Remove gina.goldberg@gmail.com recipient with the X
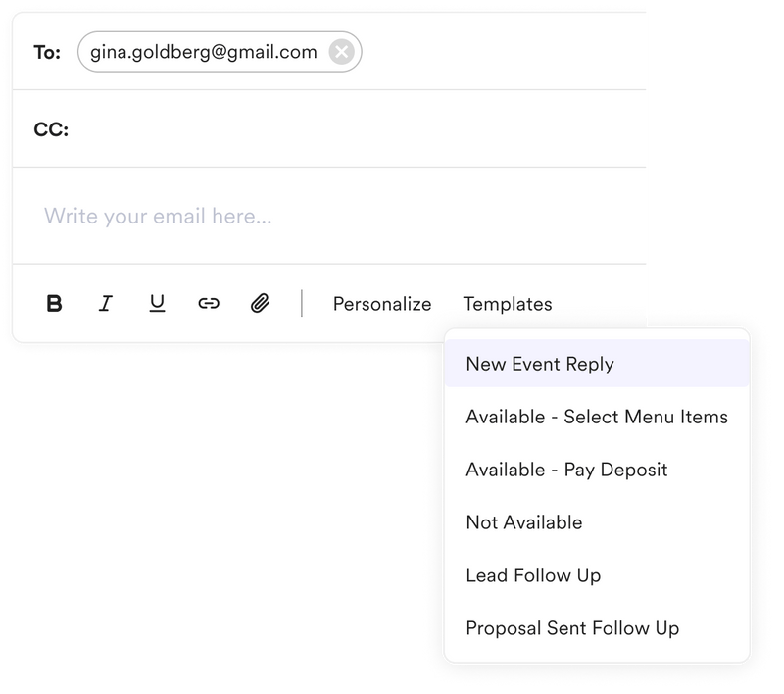 click(x=341, y=52)
